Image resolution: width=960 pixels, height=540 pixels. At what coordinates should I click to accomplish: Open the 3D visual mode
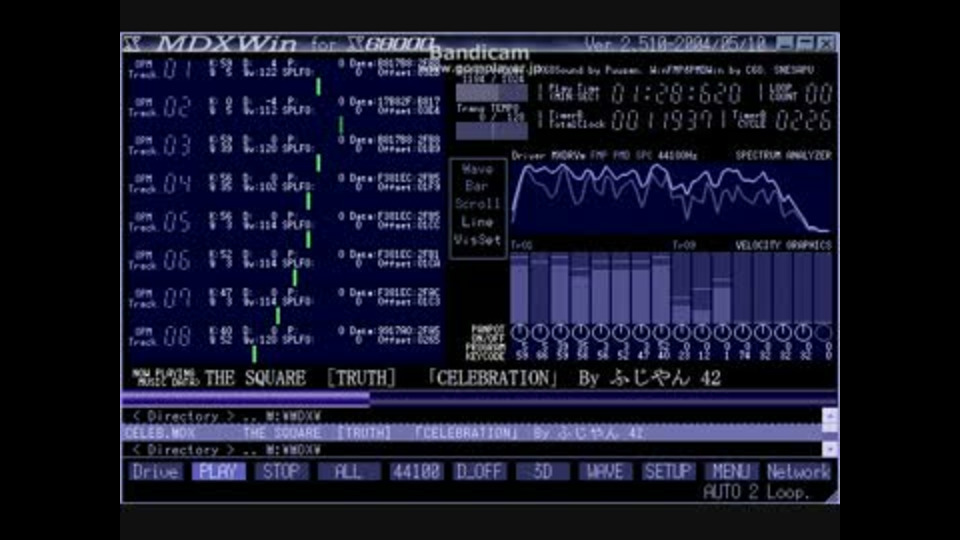click(543, 471)
